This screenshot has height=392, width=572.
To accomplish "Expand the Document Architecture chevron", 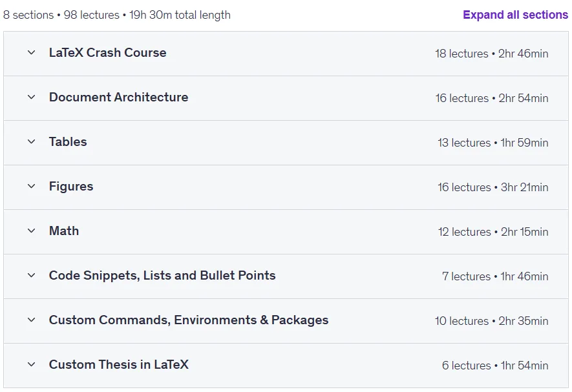I will 32,97.
